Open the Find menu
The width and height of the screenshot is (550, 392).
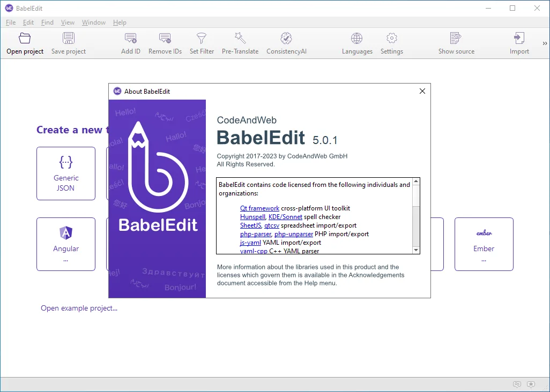47,22
